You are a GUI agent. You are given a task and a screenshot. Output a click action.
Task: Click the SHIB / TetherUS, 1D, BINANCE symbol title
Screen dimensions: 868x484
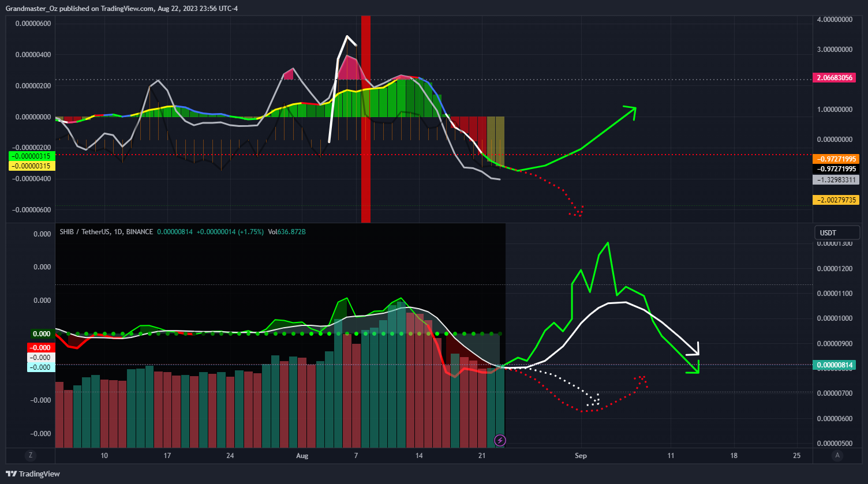coord(106,232)
